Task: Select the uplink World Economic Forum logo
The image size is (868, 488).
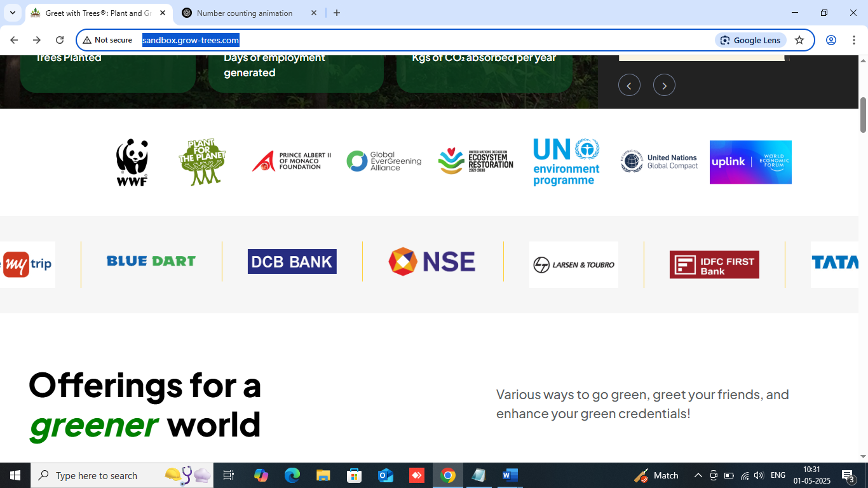Action: tap(750, 163)
